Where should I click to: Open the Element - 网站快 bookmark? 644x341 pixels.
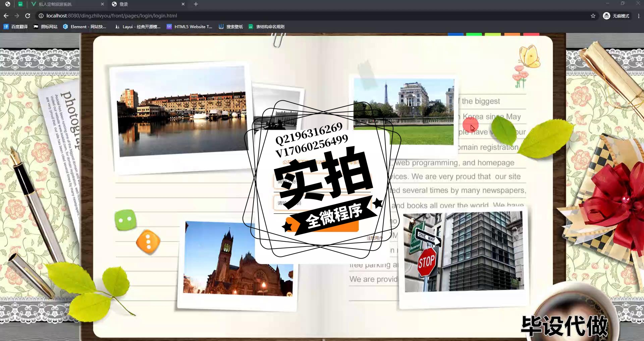click(x=85, y=26)
